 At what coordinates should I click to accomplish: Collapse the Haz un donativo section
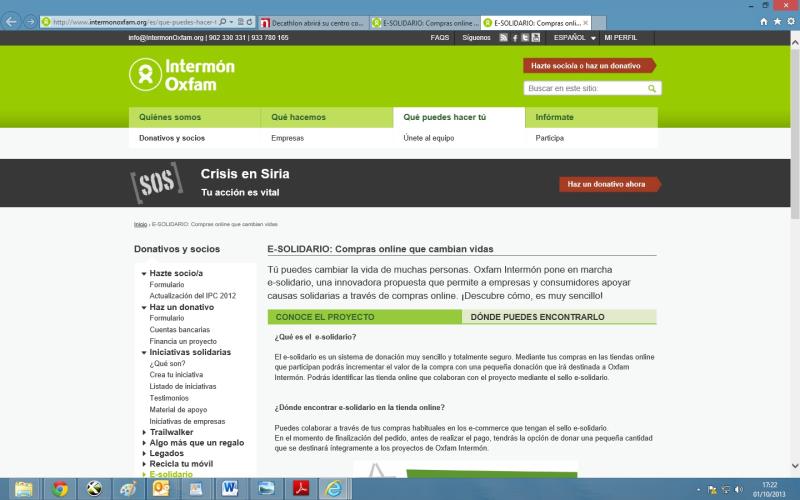coord(144,308)
